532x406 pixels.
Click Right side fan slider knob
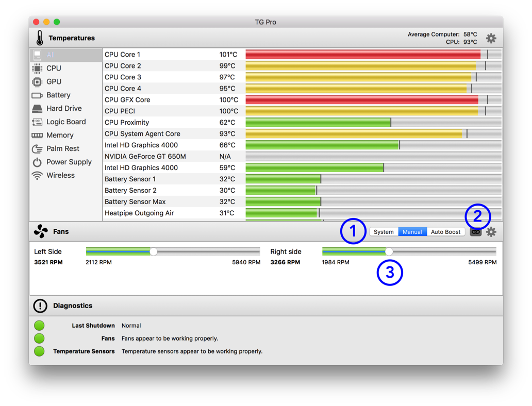click(x=389, y=251)
